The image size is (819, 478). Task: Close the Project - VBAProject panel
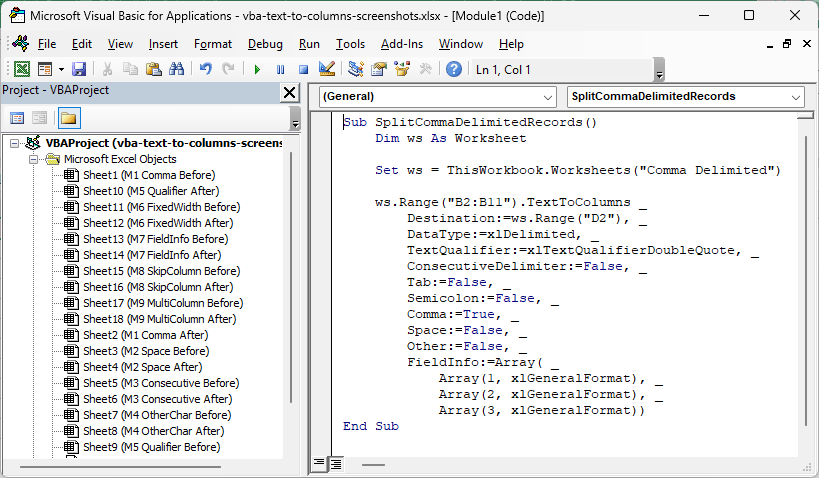[x=289, y=93]
